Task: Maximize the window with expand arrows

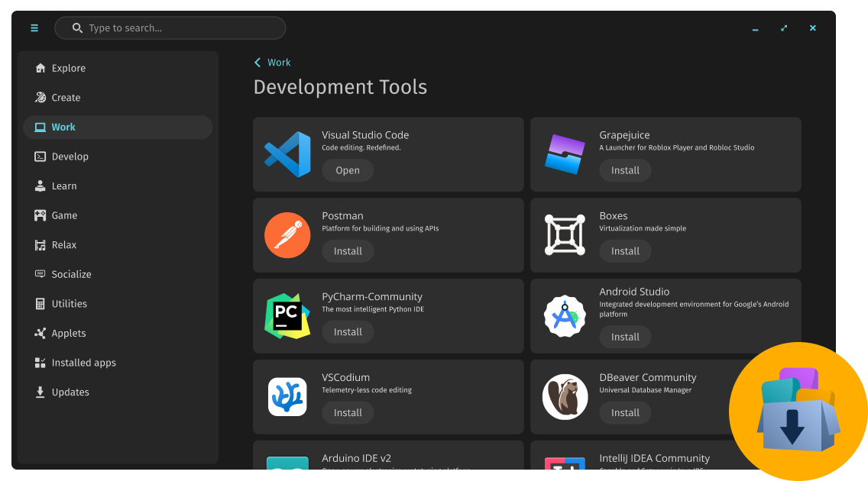Action: (x=784, y=28)
